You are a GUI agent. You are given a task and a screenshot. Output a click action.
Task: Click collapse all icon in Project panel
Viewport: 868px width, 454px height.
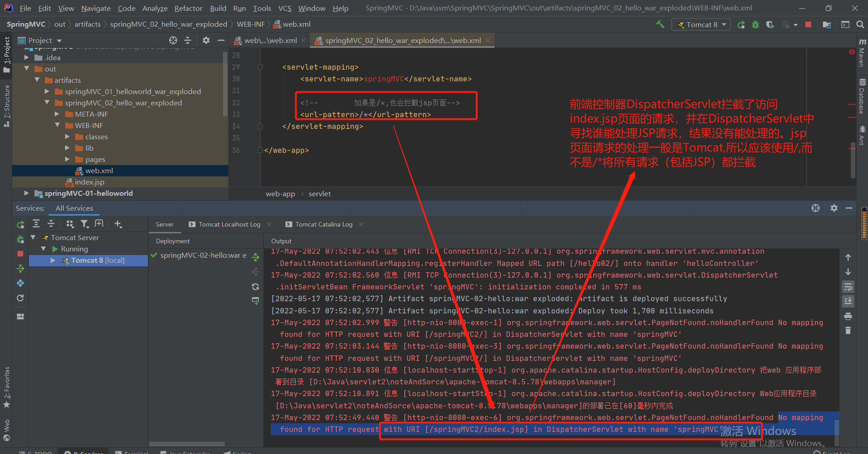coord(188,40)
